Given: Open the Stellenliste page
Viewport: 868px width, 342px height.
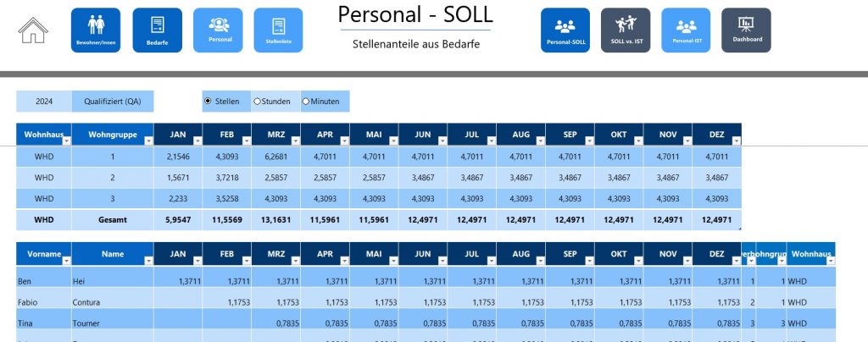Looking at the screenshot, I should point(278,30).
